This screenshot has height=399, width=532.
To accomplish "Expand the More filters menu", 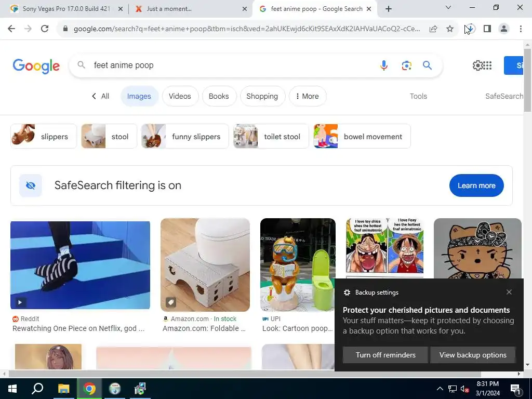I will pyautogui.click(x=308, y=96).
